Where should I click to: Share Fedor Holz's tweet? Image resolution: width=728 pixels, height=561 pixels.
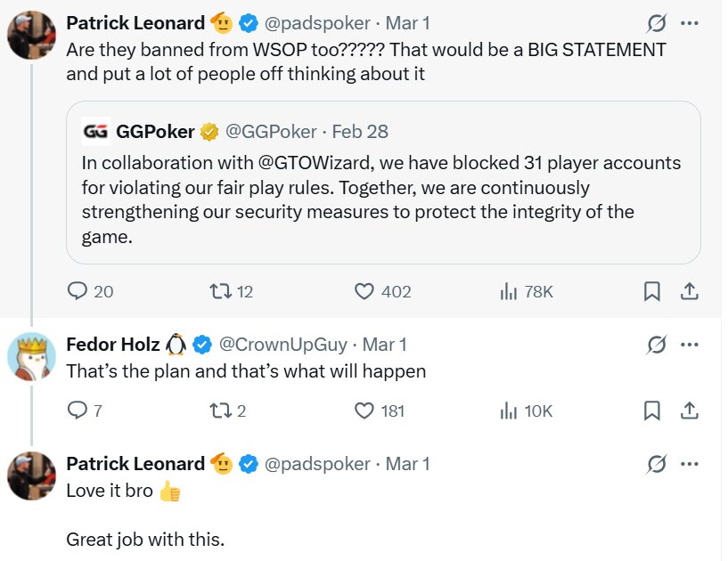click(688, 411)
